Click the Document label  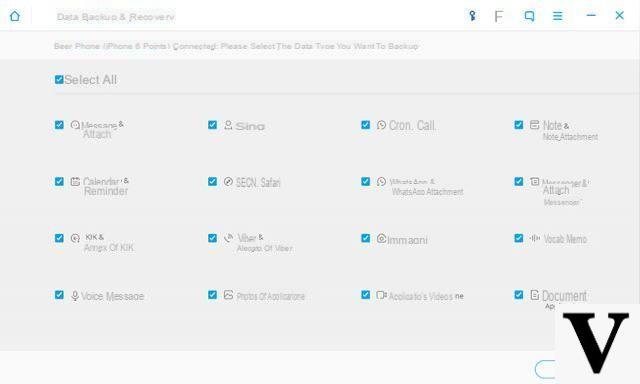coord(564,295)
